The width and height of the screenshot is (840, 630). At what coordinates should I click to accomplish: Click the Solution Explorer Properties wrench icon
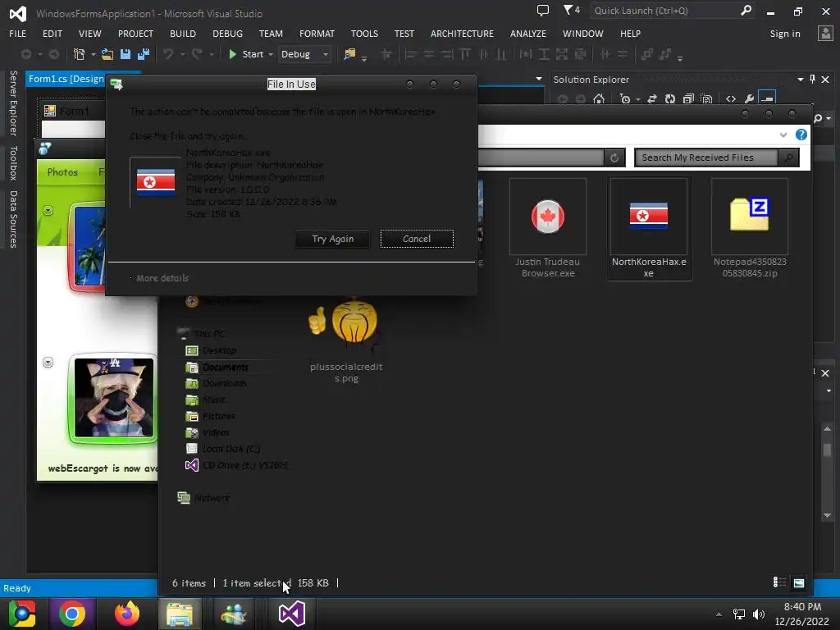tap(749, 98)
